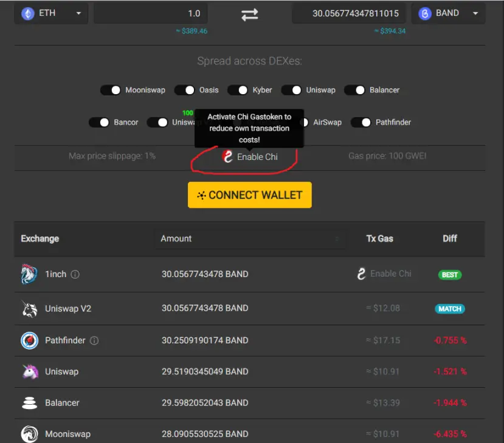Select Mooniswap amount 28.0905530525 BAND
The image size is (504, 443).
pos(205,434)
